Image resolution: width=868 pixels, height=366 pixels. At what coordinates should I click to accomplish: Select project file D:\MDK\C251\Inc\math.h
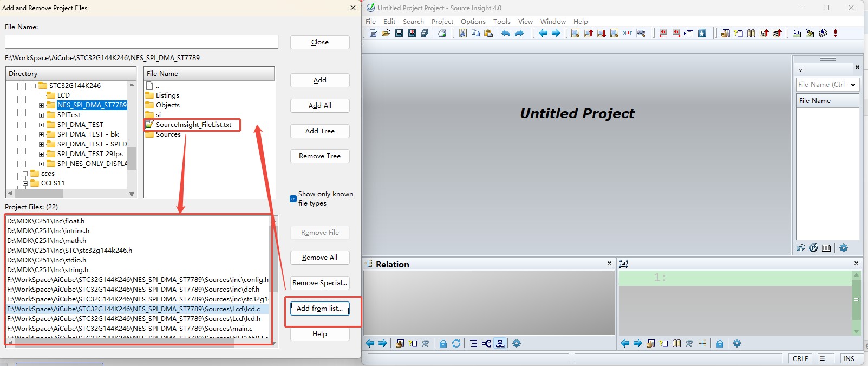(x=47, y=240)
